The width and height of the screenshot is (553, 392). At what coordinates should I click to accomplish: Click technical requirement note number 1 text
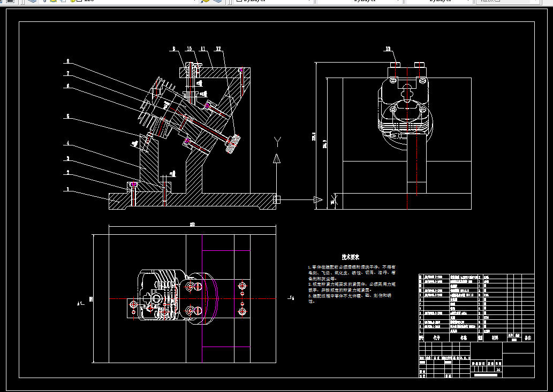352,273
